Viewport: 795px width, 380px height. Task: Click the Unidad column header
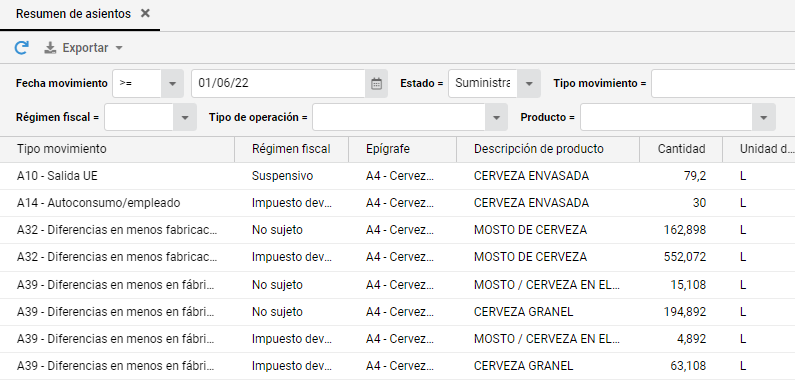(759, 149)
